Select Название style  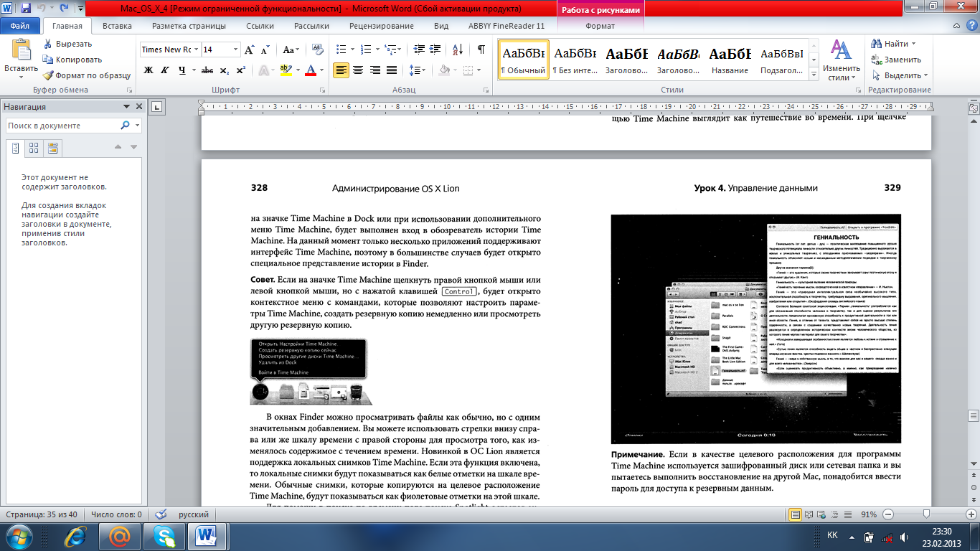(x=730, y=60)
